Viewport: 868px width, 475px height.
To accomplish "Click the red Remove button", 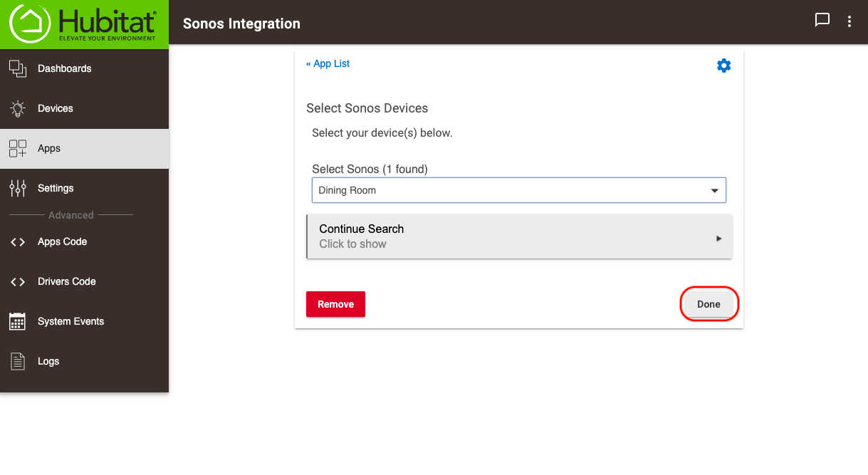I will click(x=335, y=304).
